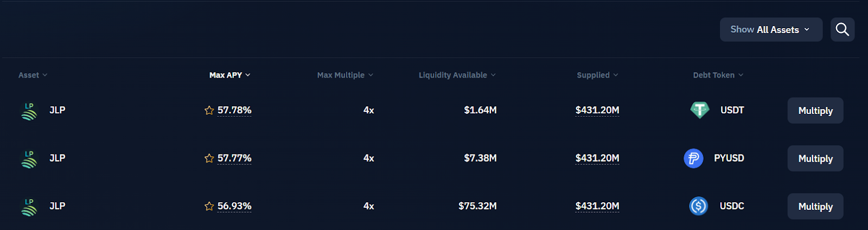Toggle favorite star beside 57.77% APY
Viewport: 868px width, 230px height.
(x=209, y=158)
